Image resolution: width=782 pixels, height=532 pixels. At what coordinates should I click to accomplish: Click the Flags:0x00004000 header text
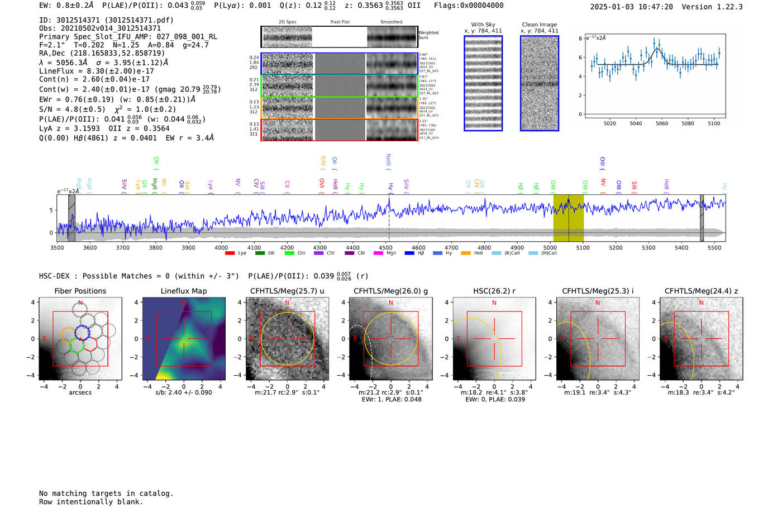pos(469,6)
